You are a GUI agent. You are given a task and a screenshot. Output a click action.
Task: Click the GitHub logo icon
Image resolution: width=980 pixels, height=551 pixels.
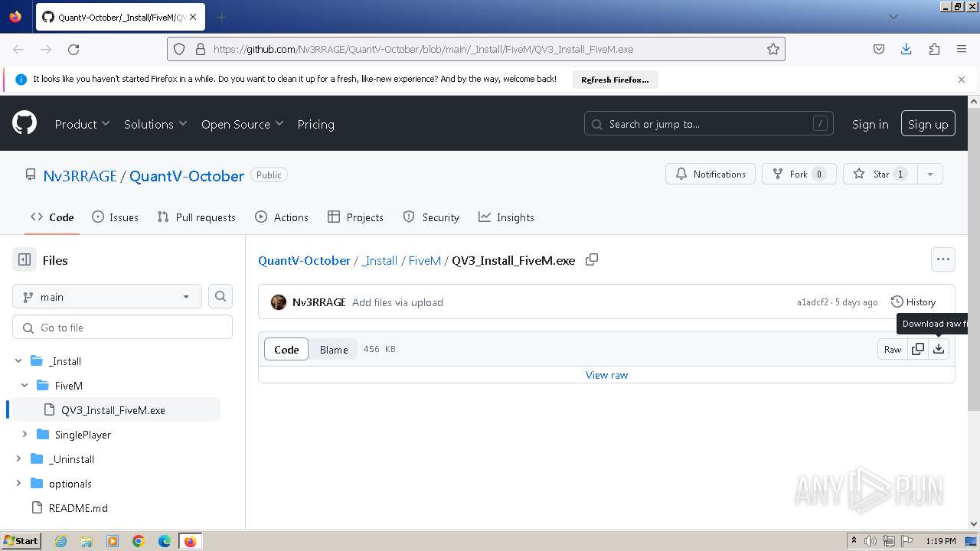[x=24, y=123]
